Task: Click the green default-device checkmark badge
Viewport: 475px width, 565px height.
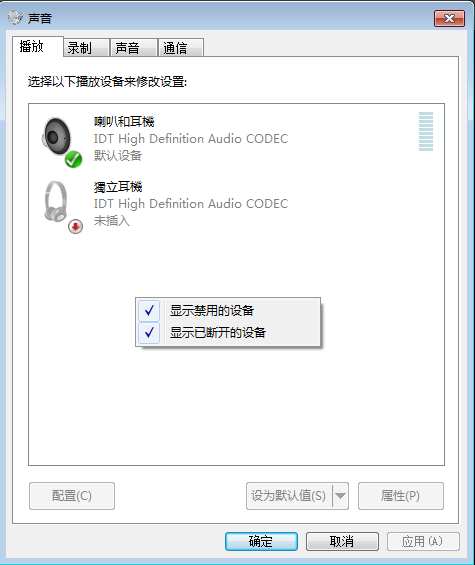Action: [74, 159]
